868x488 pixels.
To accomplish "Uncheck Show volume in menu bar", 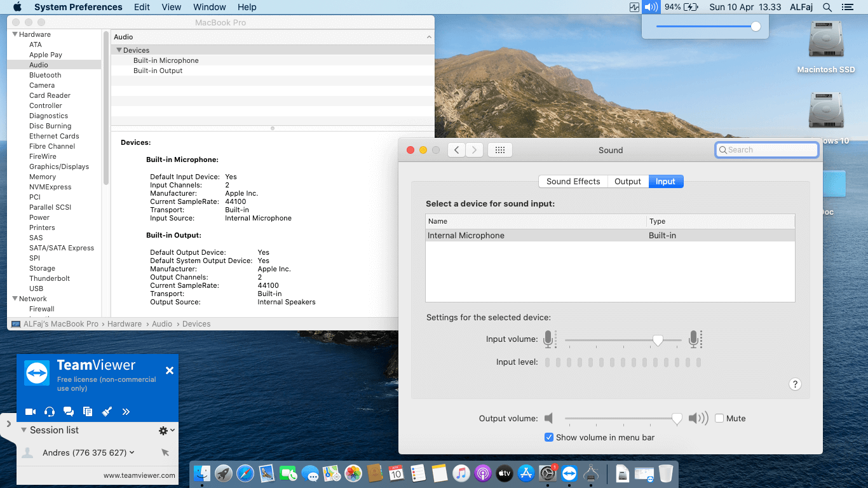I will 549,437.
